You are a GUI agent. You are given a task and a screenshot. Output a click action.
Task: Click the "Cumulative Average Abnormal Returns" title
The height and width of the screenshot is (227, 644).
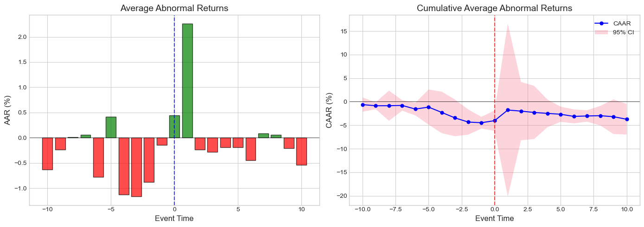(494, 8)
